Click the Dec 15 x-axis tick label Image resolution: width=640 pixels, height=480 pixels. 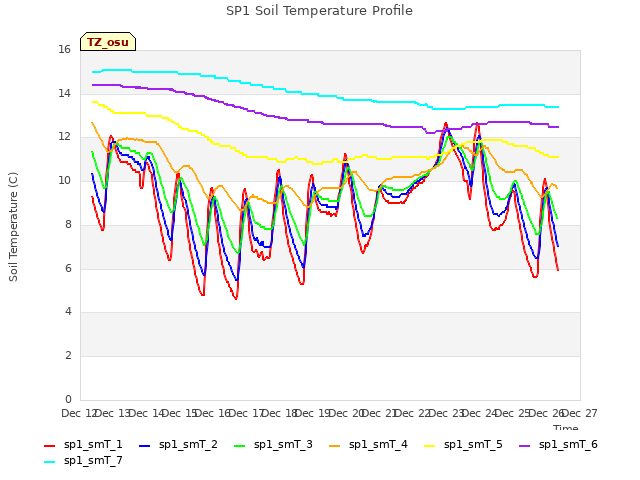pyautogui.click(x=179, y=413)
